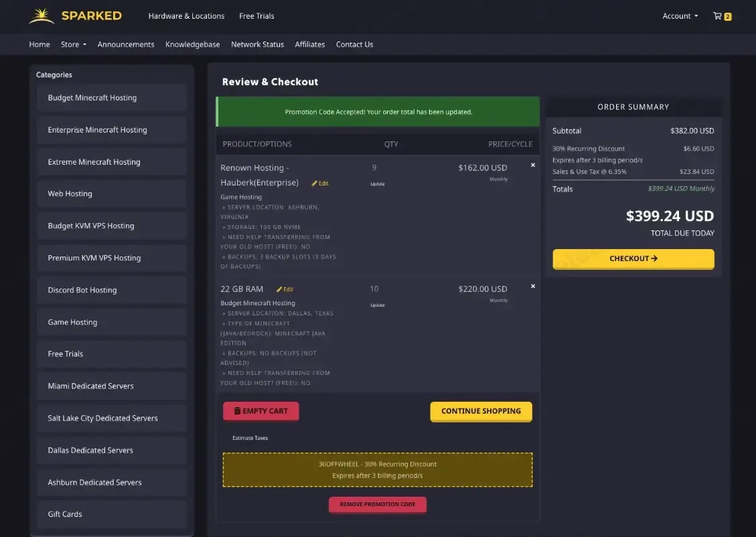
Task: Open Contact Us page
Action: click(354, 44)
